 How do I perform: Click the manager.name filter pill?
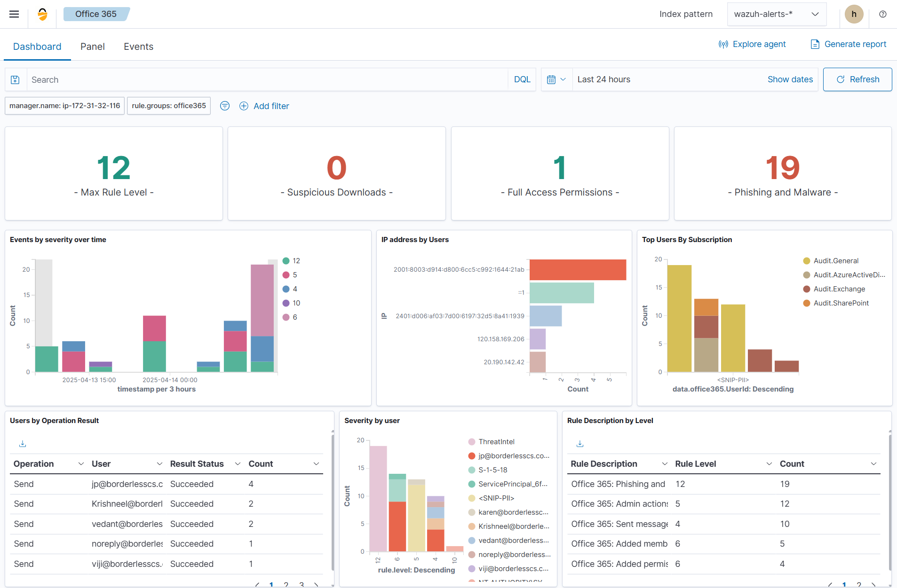click(x=65, y=106)
